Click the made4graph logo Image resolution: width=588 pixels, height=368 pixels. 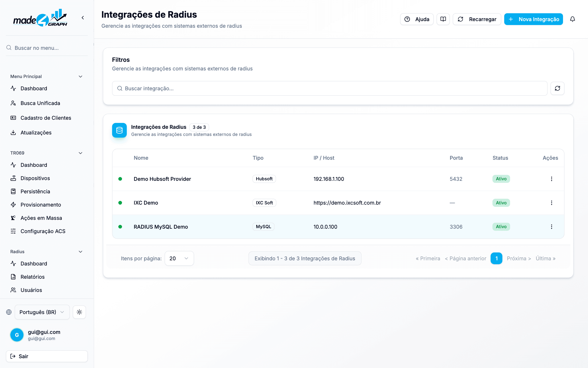pyautogui.click(x=40, y=18)
